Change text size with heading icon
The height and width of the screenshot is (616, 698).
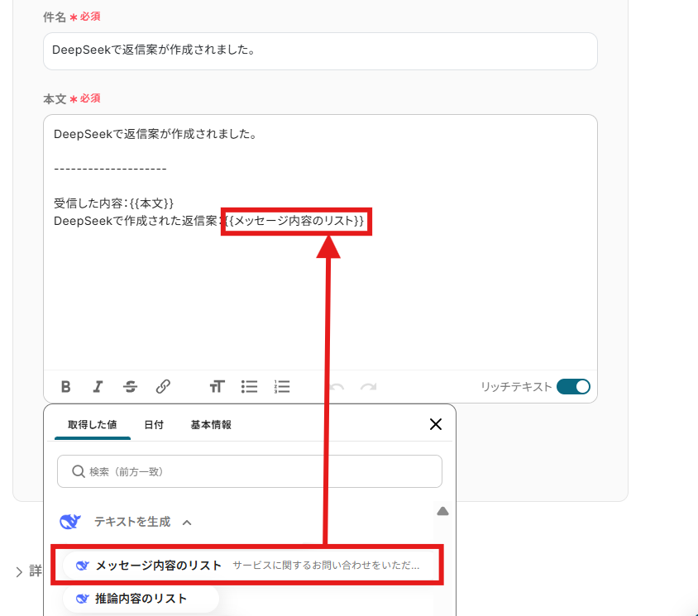(218, 386)
